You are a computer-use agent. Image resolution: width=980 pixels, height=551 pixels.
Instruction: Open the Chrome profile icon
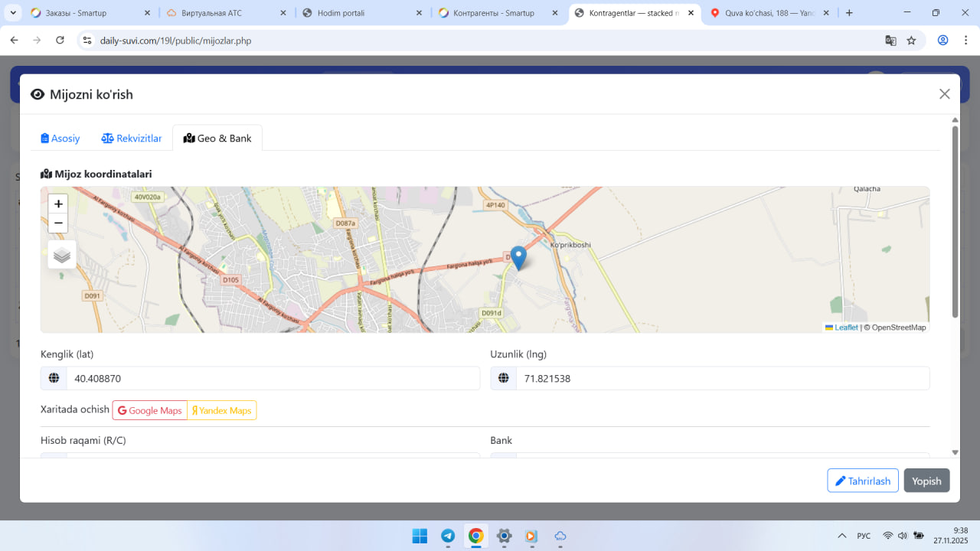[x=943, y=41]
